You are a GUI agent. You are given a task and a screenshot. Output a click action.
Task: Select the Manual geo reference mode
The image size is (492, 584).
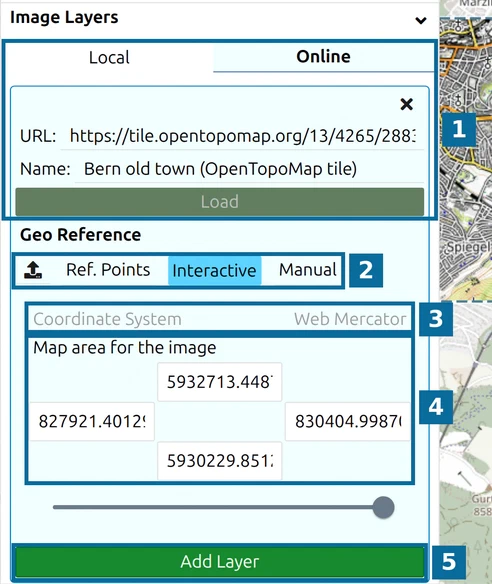(x=308, y=270)
